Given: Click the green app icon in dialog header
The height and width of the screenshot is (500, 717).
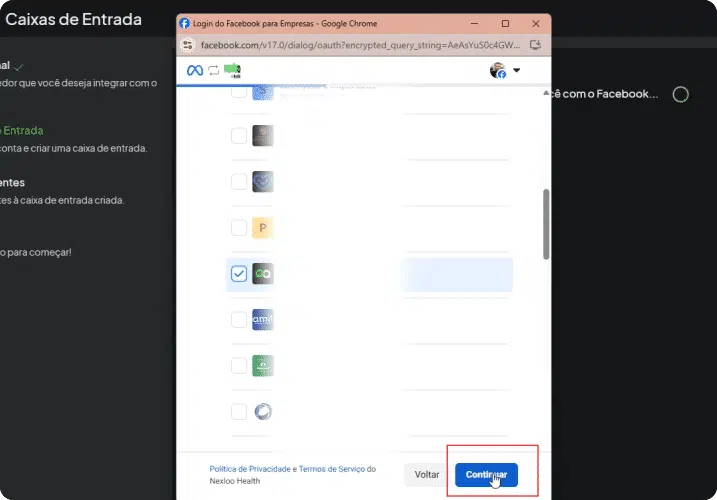Looking at the screenshot, I should [x=232, y=70].
